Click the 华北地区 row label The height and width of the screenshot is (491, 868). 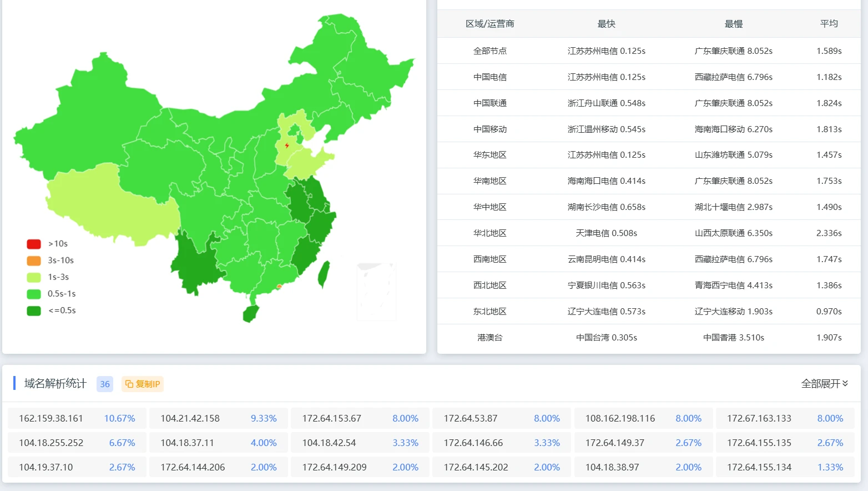tap(490, 233)
